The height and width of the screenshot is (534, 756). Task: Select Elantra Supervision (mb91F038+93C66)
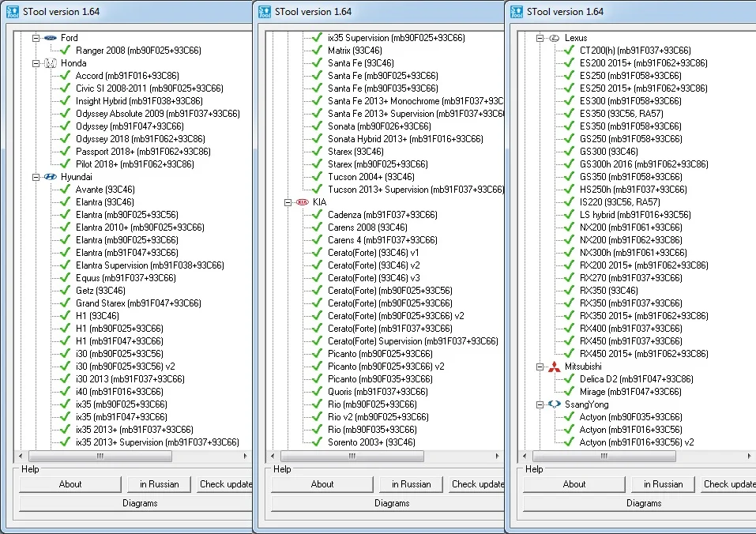pos(150,265)
